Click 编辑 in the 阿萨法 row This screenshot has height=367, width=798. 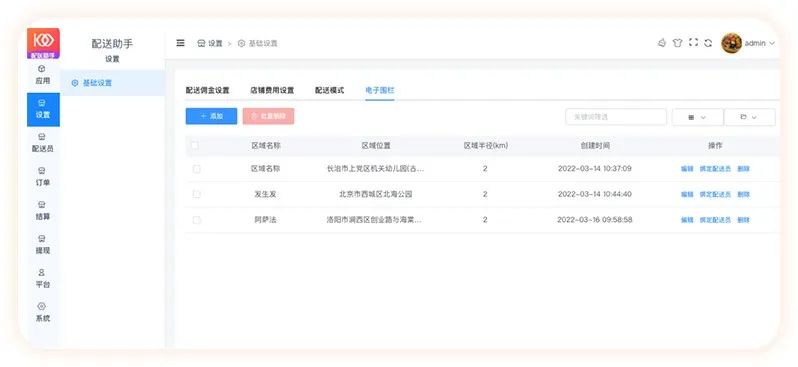687,220
